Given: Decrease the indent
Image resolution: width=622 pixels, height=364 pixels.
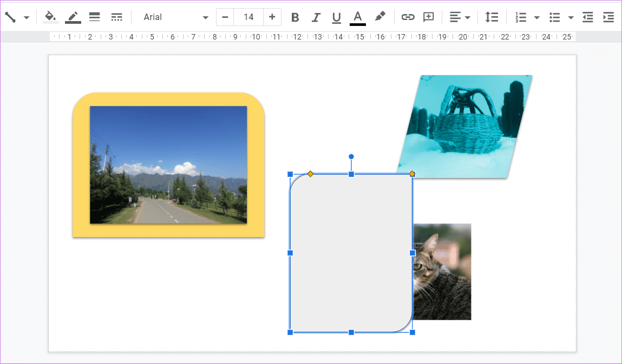Looking at the screenshot, I should coord(587,17).
